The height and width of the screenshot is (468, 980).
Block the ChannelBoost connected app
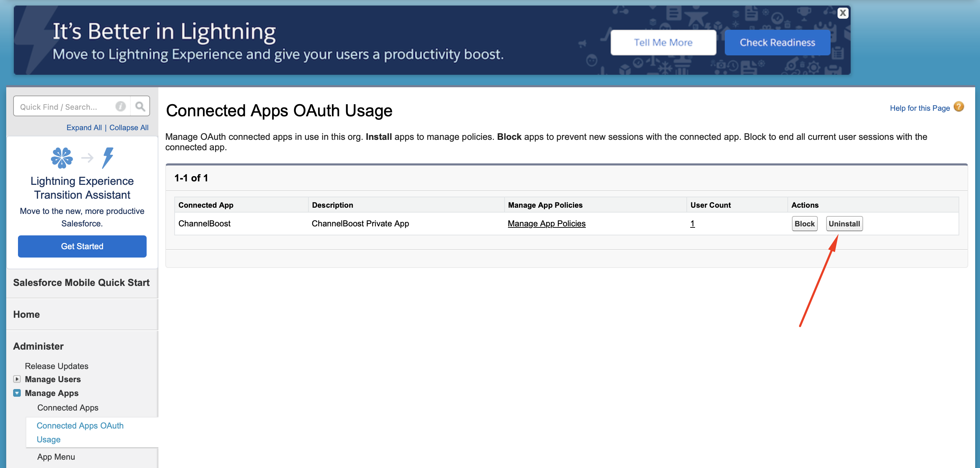pyautogui.click(x=804, y=224)
